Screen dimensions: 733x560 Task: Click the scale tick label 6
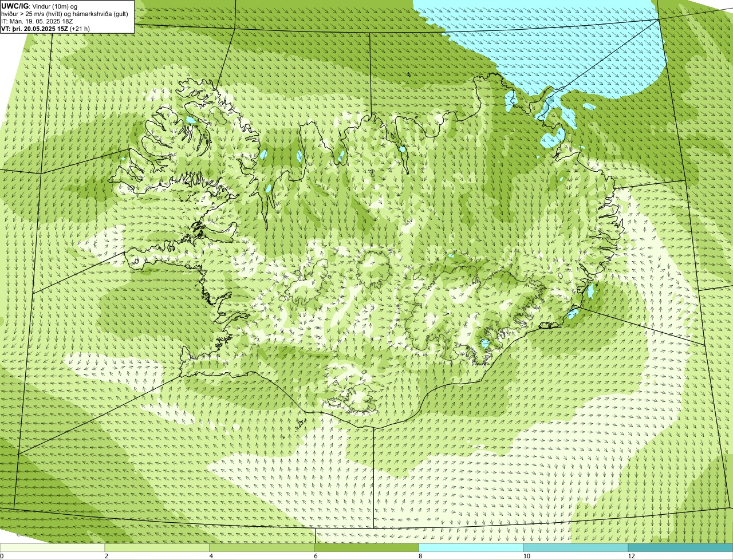click(x=316, y=556)
